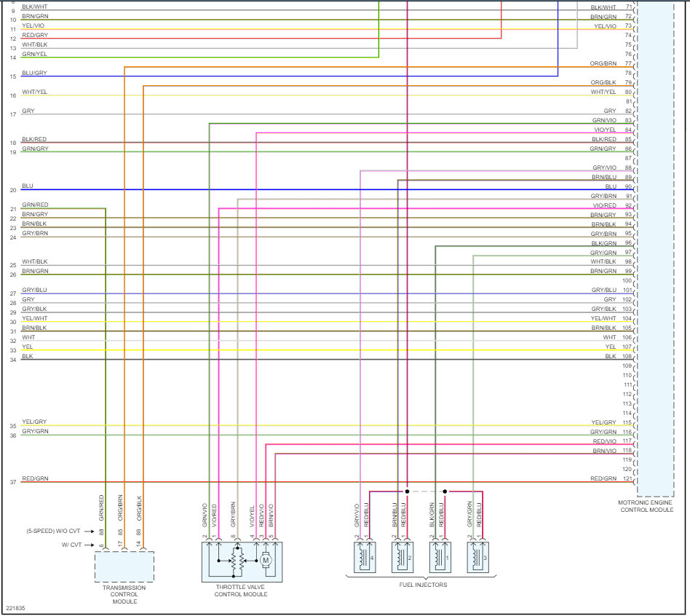690x616 pixels.
Task: Click WHT label at left terminal 32
Action: 28,337
